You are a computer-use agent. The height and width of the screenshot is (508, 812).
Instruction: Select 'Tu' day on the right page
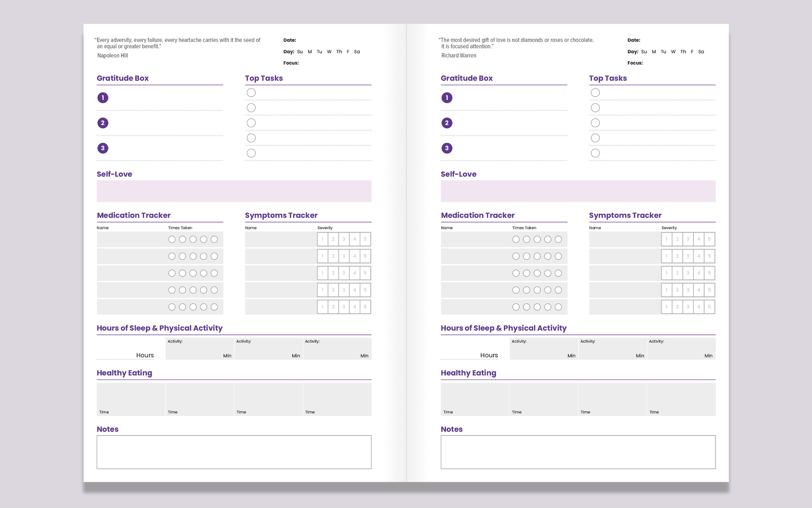[x=664, y=52]
